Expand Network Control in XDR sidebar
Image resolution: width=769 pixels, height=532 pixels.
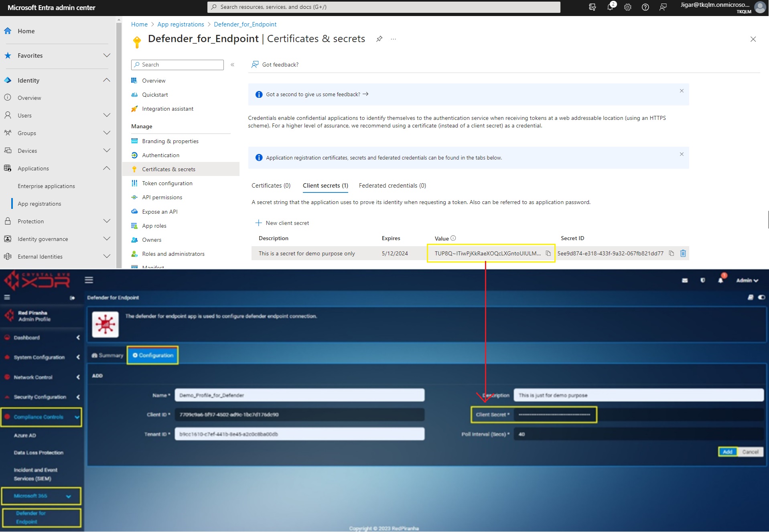click(78, 377)
